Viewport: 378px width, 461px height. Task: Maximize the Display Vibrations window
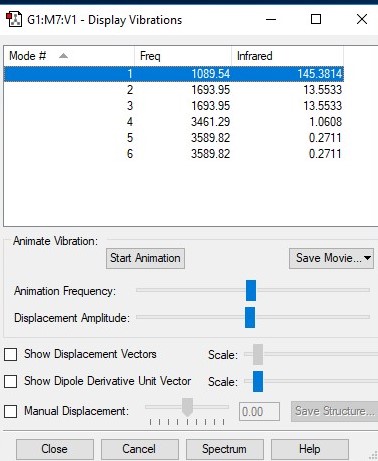pos(316,19)
